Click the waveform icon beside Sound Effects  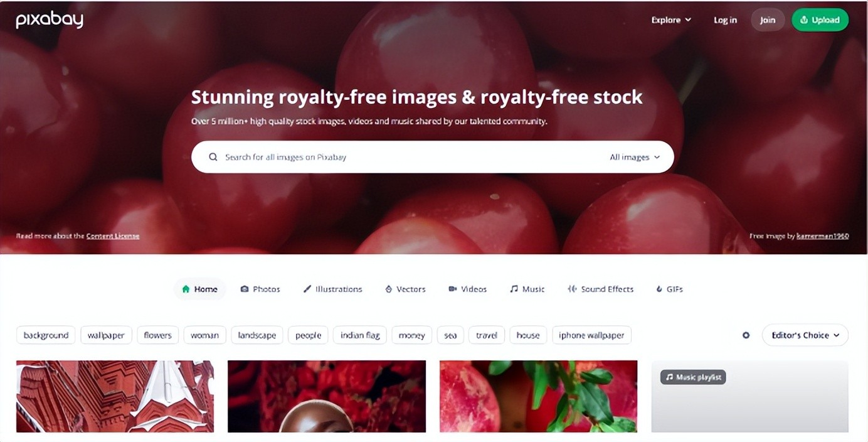[572, 289]
